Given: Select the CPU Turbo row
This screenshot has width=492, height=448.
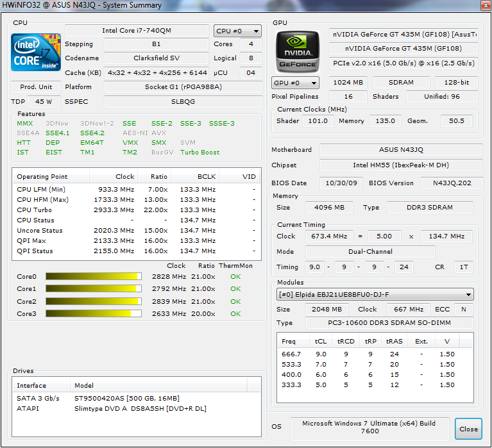Looking at the screenshot, I should [137, 210].
